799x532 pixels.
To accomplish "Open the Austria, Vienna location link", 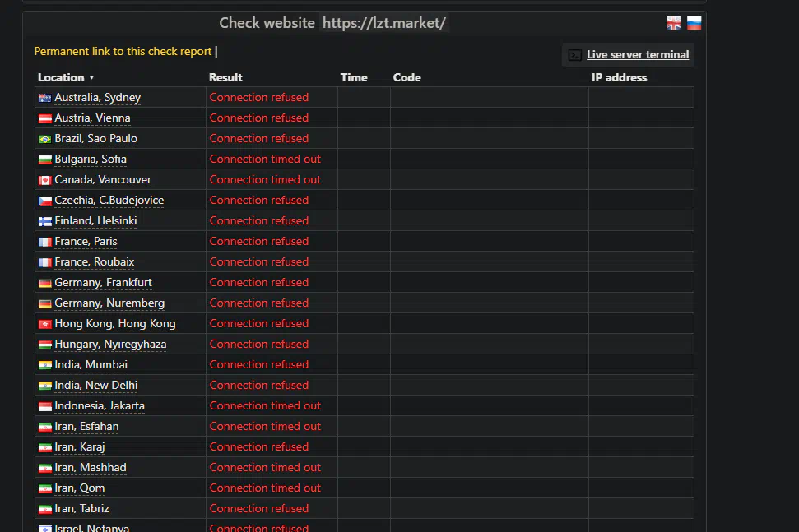I will pos(92,118).
